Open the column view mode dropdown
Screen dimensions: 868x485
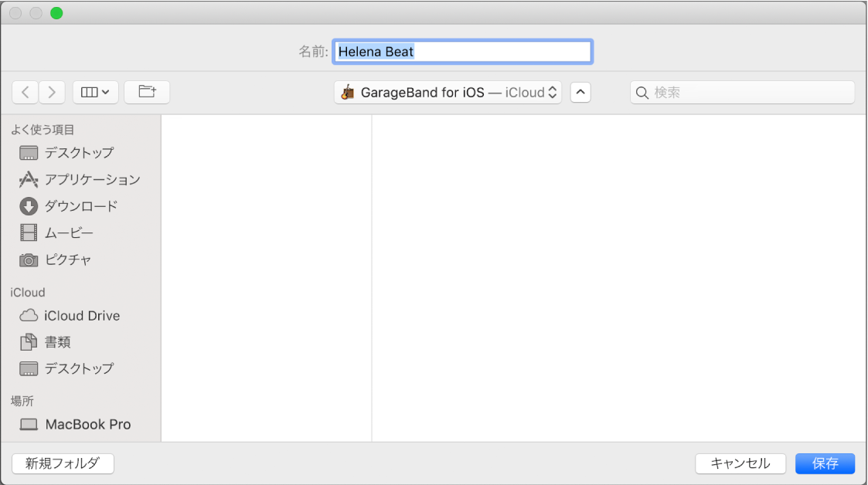pos(95,92)
